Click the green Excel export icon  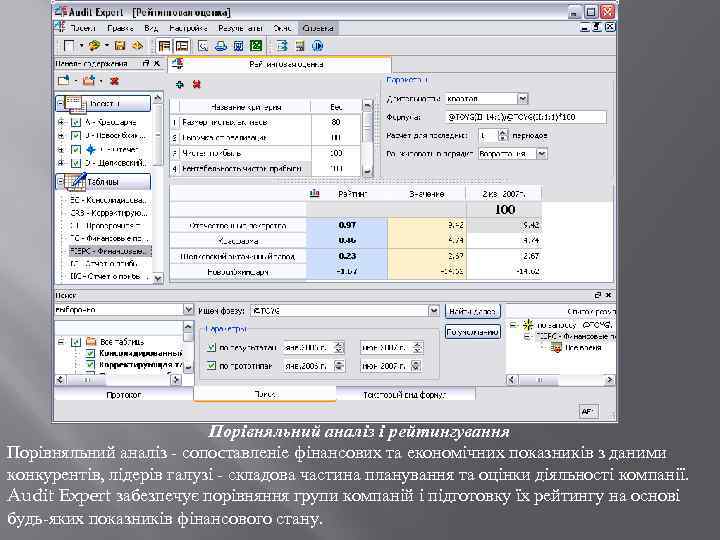point(256,46)
